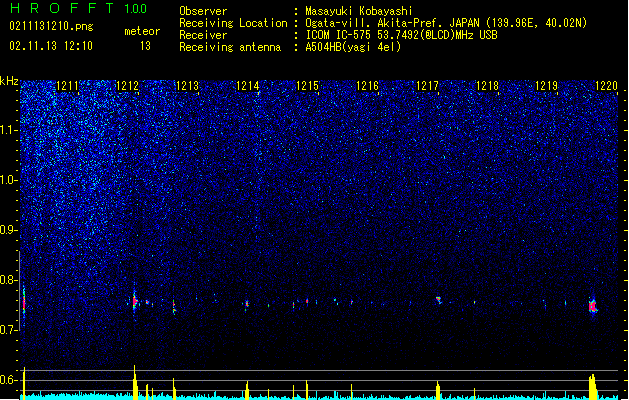
Task: Click the meteor label text
Action: point(142,31)
